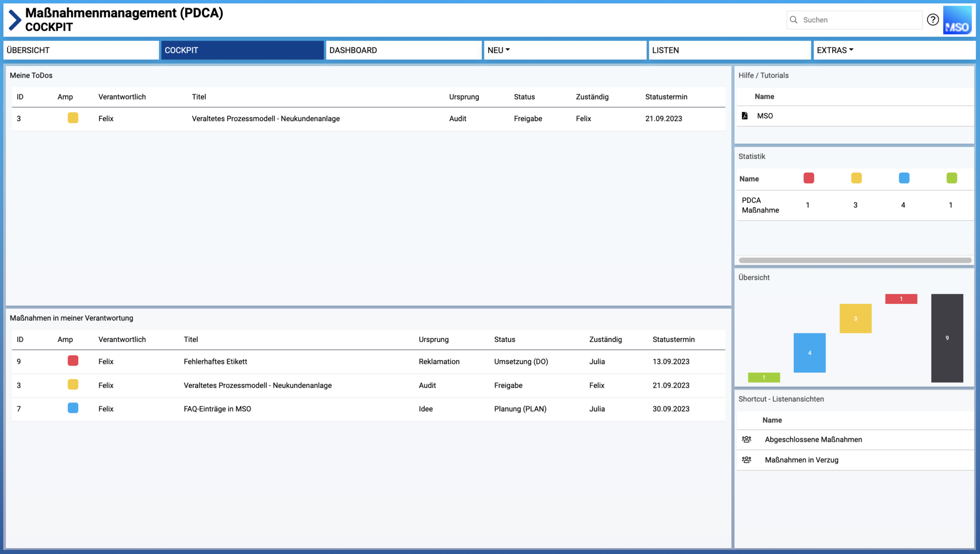Click the MSO logo top right
This screenshot has width=980, height=554.
coord(957,20)
